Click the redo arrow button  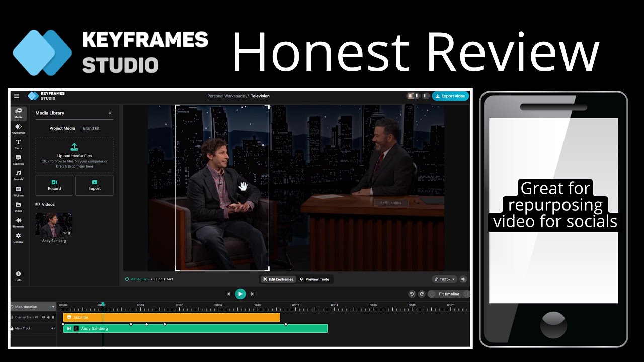coord(422,294)
